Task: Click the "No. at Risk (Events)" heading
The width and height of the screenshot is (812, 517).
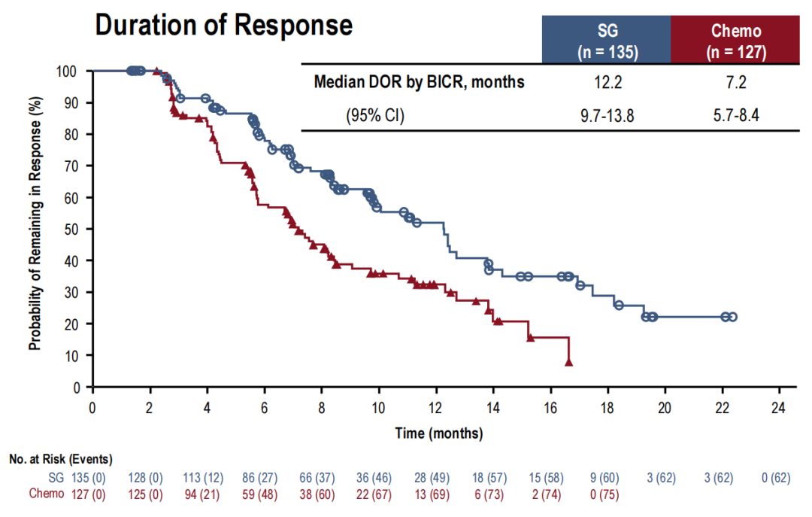Action: [x=59, y=459]
